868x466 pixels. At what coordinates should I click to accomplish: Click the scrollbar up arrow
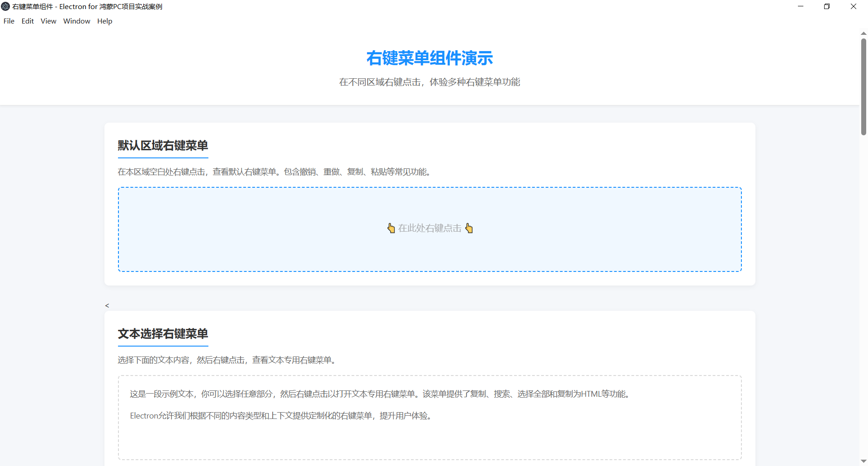(863, 33)
